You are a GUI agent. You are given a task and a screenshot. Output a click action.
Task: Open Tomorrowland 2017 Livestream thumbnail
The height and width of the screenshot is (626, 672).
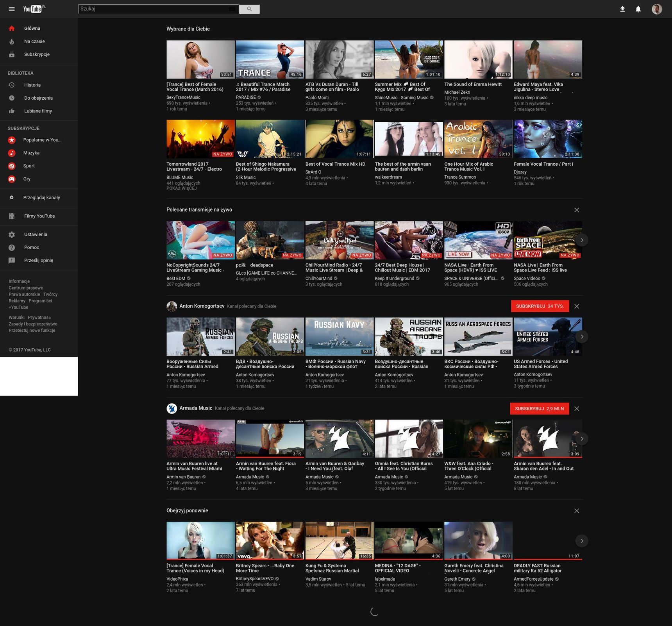pyautogui.click(x=200, y=139)
